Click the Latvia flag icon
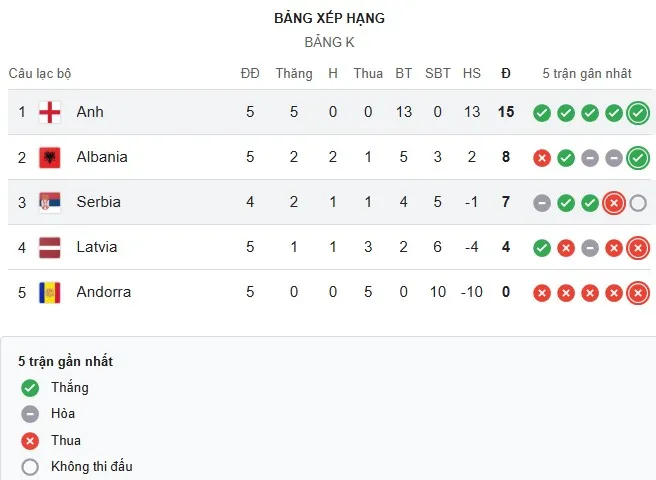The image size is (656, 480). [x=50, y=247]
